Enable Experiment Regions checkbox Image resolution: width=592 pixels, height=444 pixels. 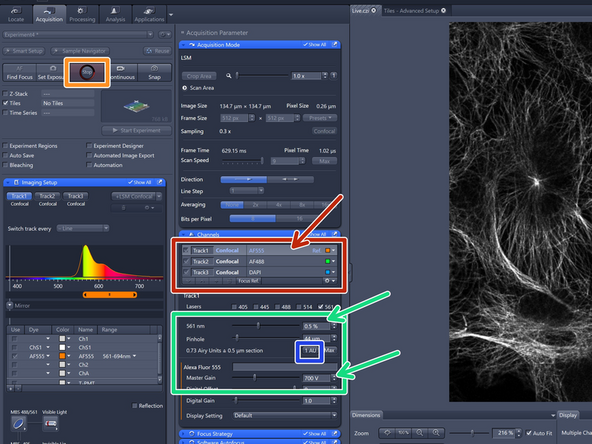6,146
